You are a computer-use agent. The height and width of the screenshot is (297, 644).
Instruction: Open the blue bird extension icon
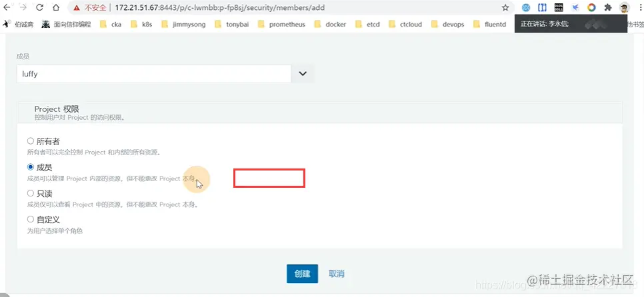[575, 8]
